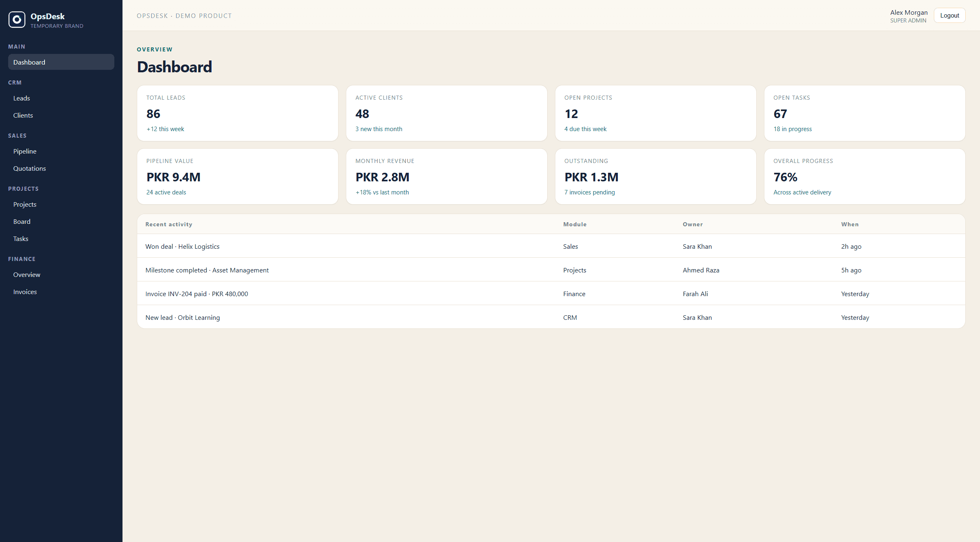Select 'New lead · Orbit Learning' activity
The width and height of the screenshot is (980, 542).
coord(183,317)
